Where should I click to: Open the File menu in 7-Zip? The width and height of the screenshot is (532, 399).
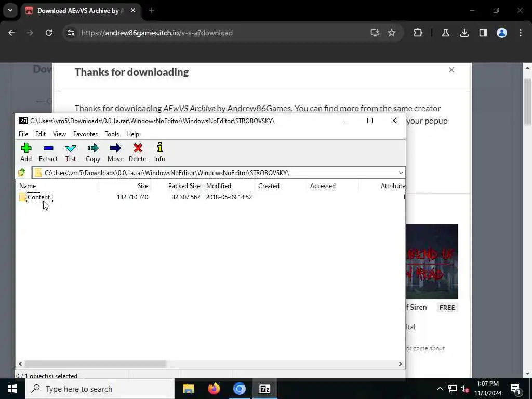pos(23,134)
